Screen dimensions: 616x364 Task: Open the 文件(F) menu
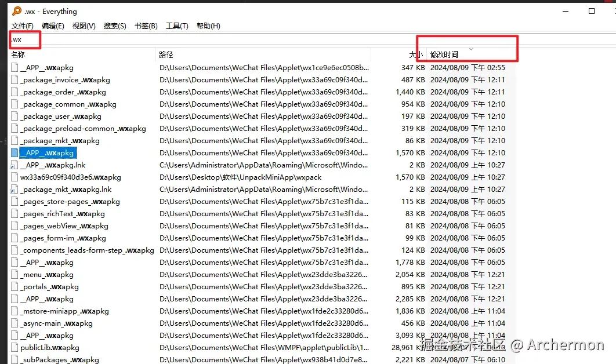tap(23, 26)
